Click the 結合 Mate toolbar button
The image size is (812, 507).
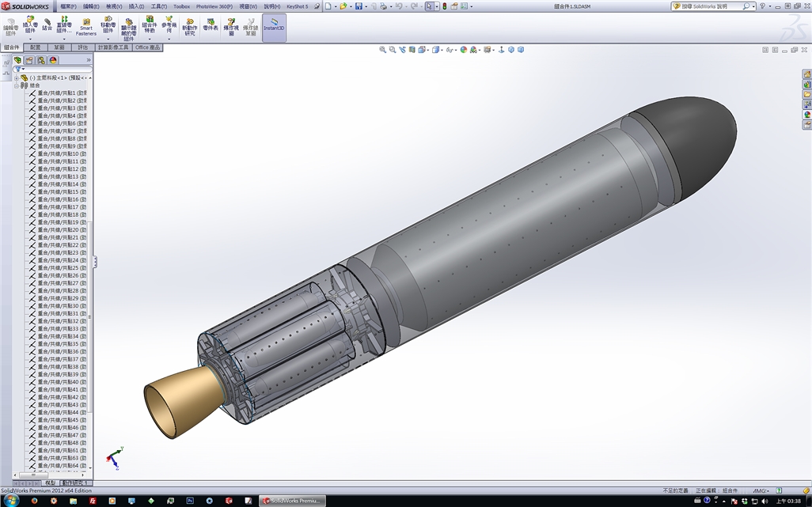(47, 25)
